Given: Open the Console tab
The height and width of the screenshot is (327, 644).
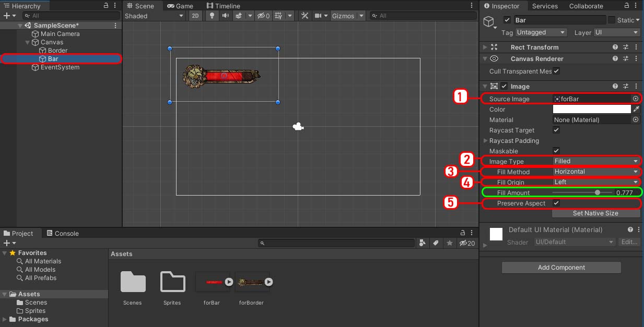Looking at the screenshot, I should [62, 233].
